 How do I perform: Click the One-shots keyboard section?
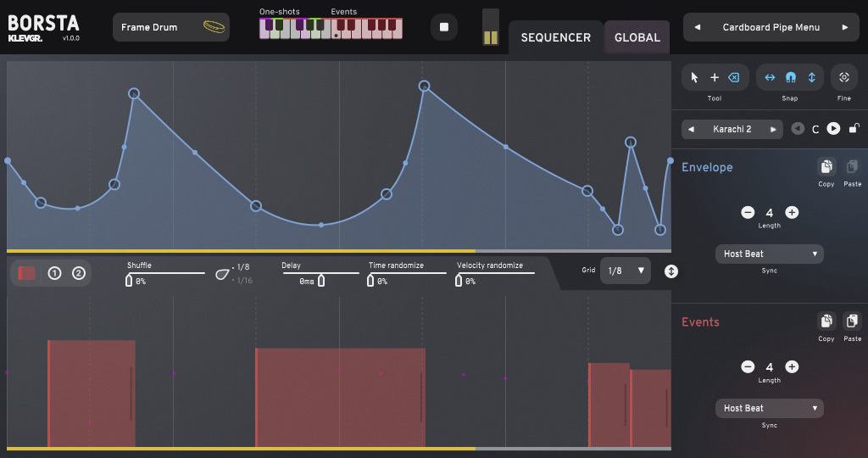(295, 28)
